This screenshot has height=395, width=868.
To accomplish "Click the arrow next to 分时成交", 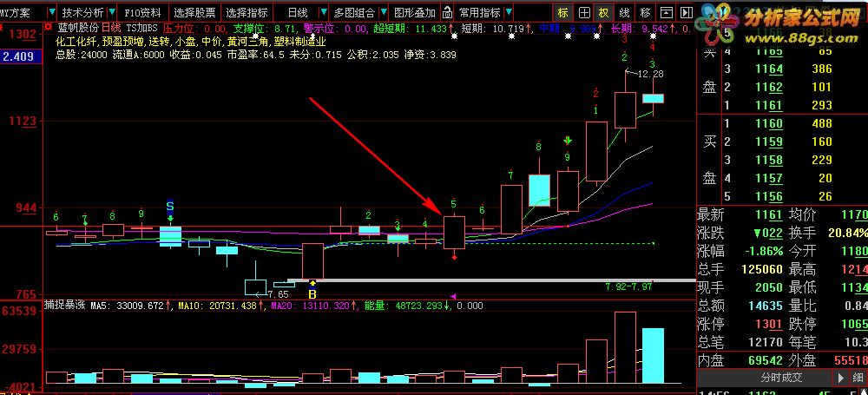I will pyautogui.click(x=841, y=379).
